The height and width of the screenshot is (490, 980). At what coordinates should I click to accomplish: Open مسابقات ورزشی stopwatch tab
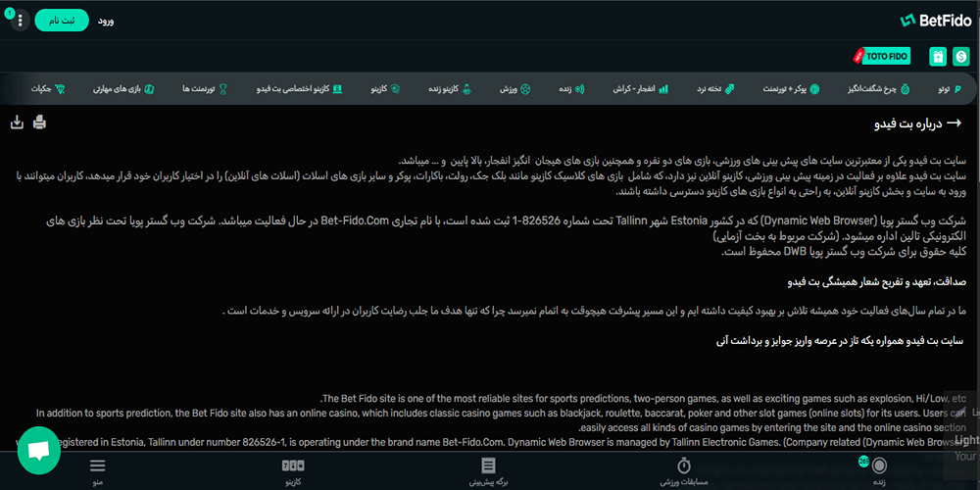tap(684, 471)
